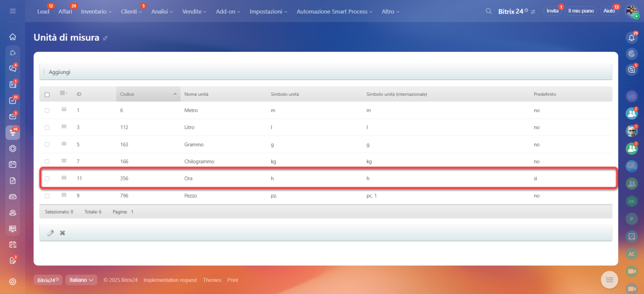Sort by the Codice column header
This screenshot has height=294, width=644.
[148, 94]
